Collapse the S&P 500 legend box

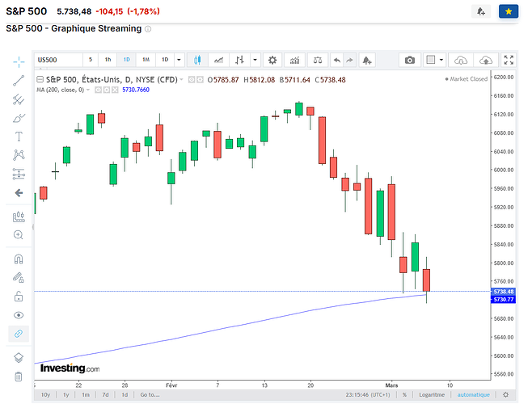[x=40, y=80]
